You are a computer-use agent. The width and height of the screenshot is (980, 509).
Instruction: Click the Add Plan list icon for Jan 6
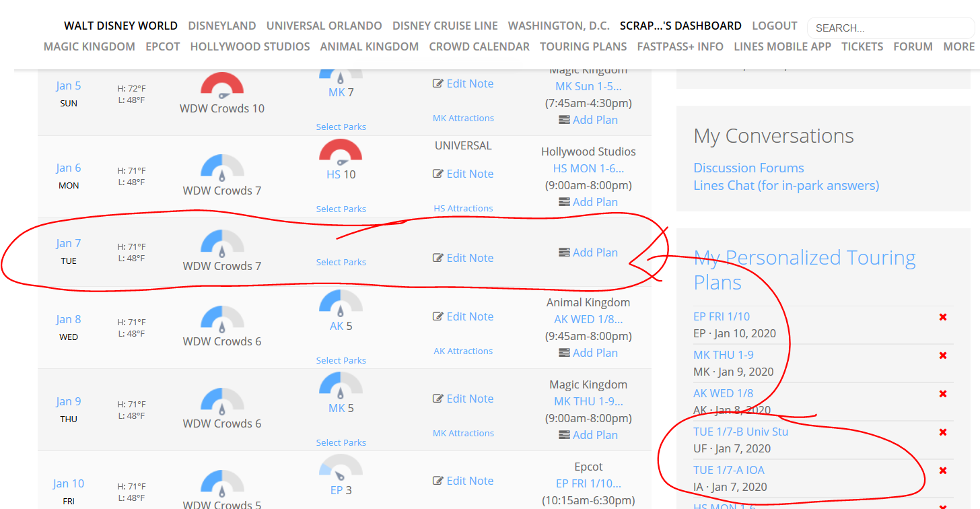[564, 202]
